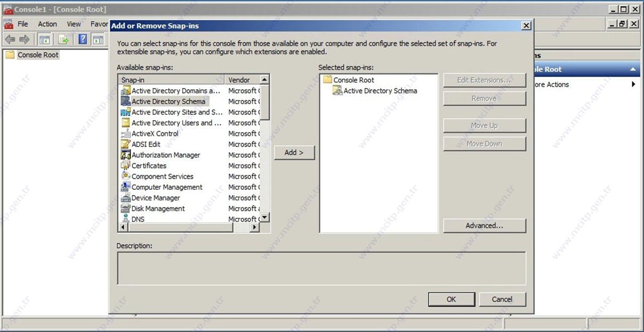This screenshot has height=332, width=644.
Task: Click the Advanced... button
Action: 485,226
